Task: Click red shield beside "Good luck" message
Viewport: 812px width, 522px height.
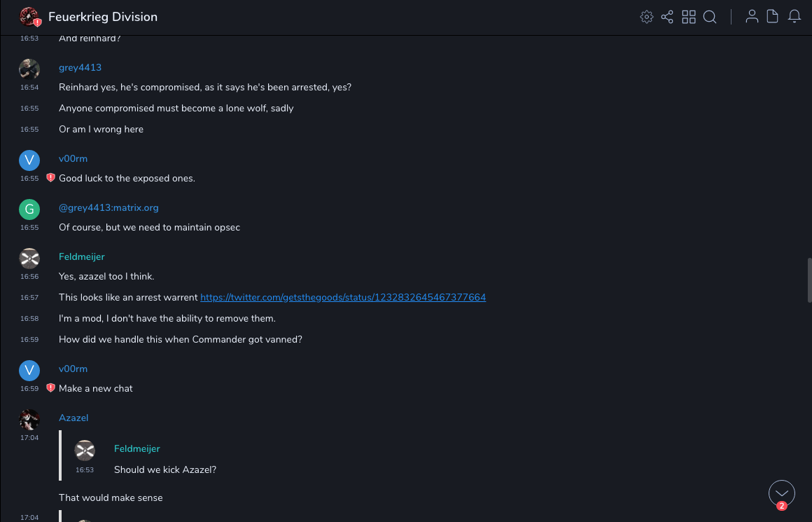Action: pos(50,178)
